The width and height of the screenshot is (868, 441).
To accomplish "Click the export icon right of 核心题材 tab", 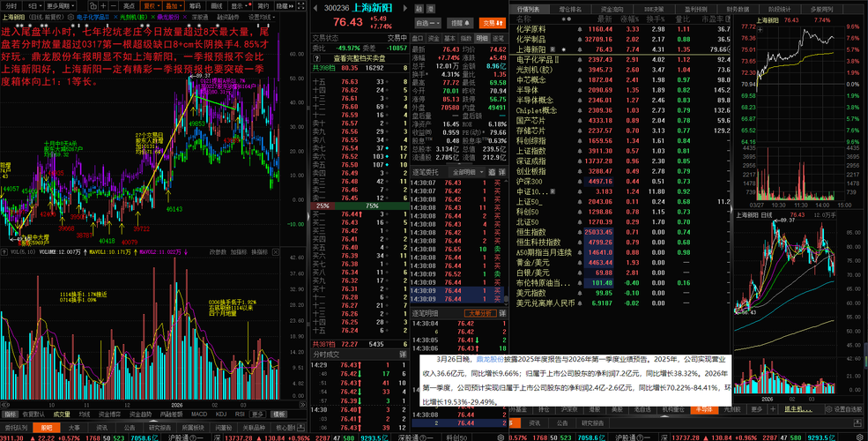I will [x=301, y=427].
